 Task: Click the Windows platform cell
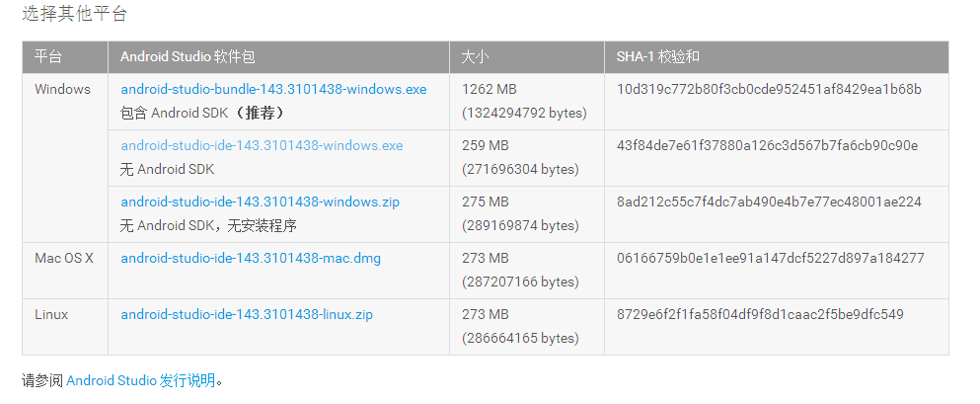[x=62, y=89]
